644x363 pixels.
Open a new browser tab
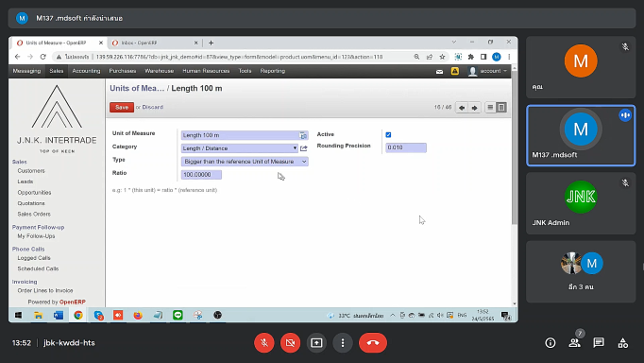212,43
